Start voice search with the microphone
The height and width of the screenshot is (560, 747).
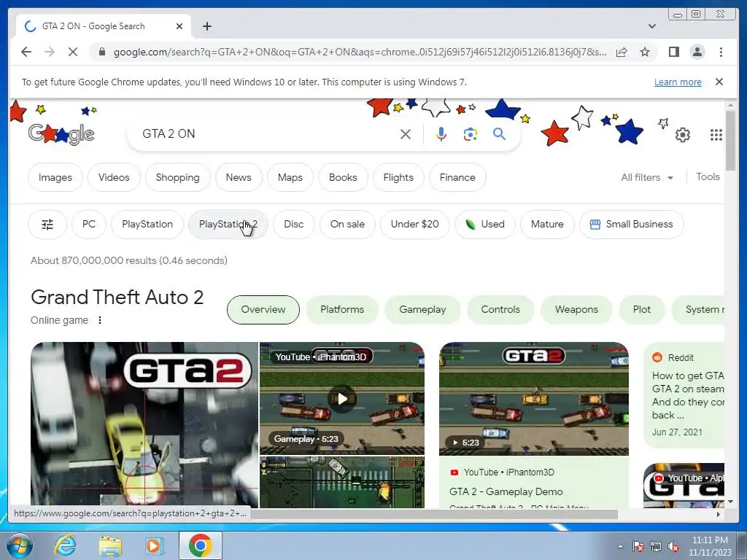[441, 134]
